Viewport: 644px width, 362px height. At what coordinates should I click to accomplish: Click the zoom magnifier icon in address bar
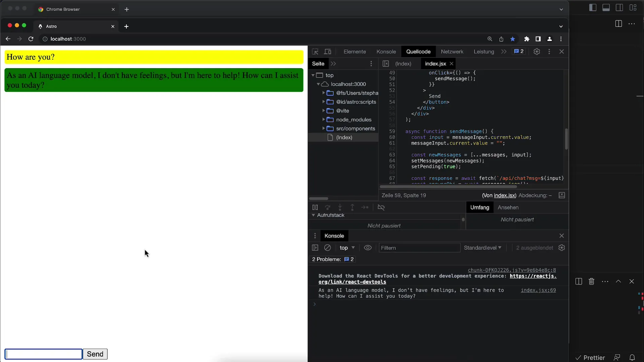(x=490, y=39)
